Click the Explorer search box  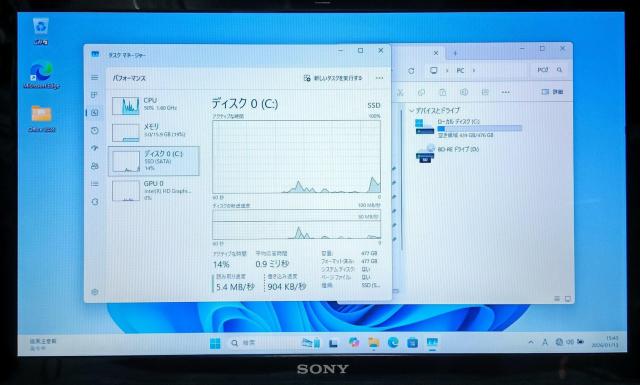pos(549,70)
